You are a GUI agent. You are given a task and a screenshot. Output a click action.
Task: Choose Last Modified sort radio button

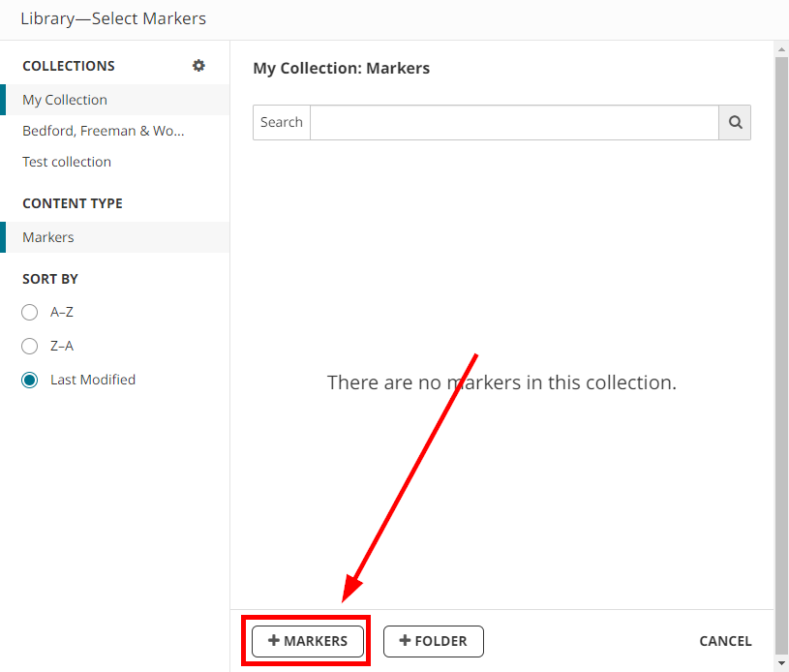pos(30,380)
